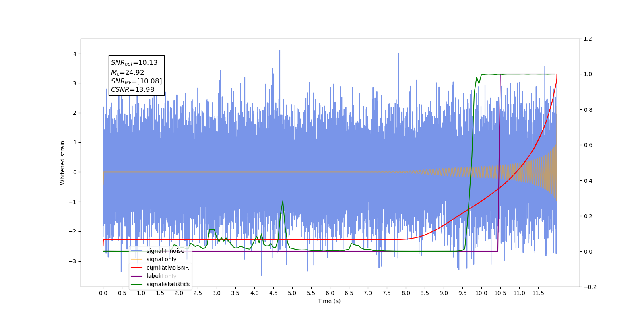Click the CSNR=13.98 annotation line
The height and width of the screenshot is (322, 644).
point(132,90)
